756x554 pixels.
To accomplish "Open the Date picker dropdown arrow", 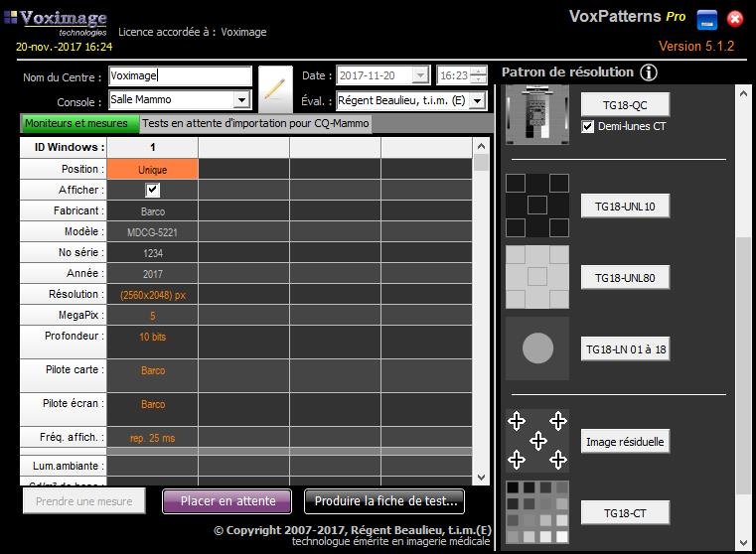I will click(x=421, y=75).
